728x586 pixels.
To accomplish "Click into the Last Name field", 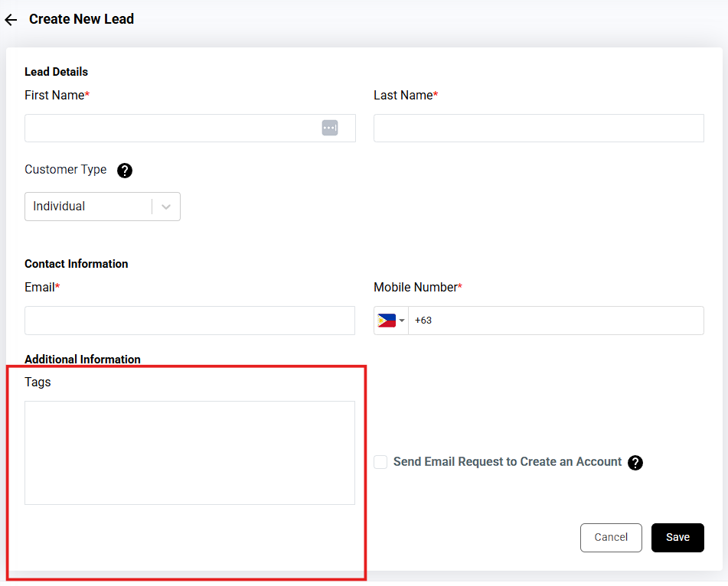I will pyautogui.click(x=538, y=128).
